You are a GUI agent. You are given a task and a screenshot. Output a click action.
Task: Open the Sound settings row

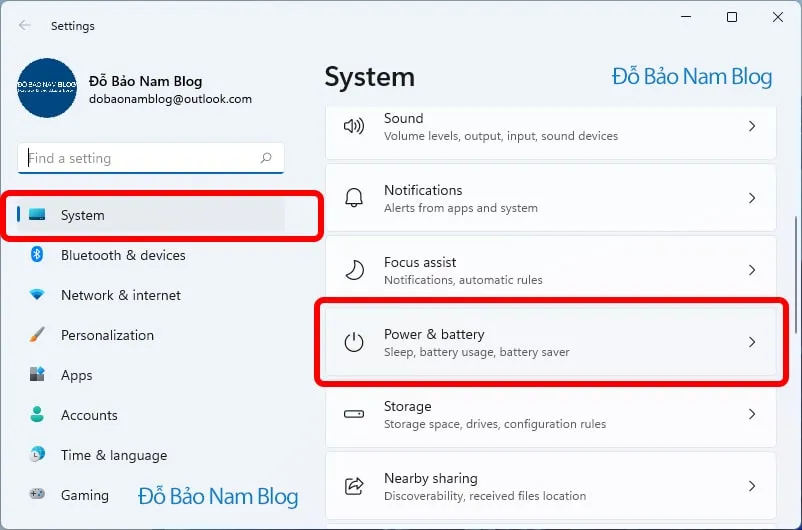click(x=550, y=132)
